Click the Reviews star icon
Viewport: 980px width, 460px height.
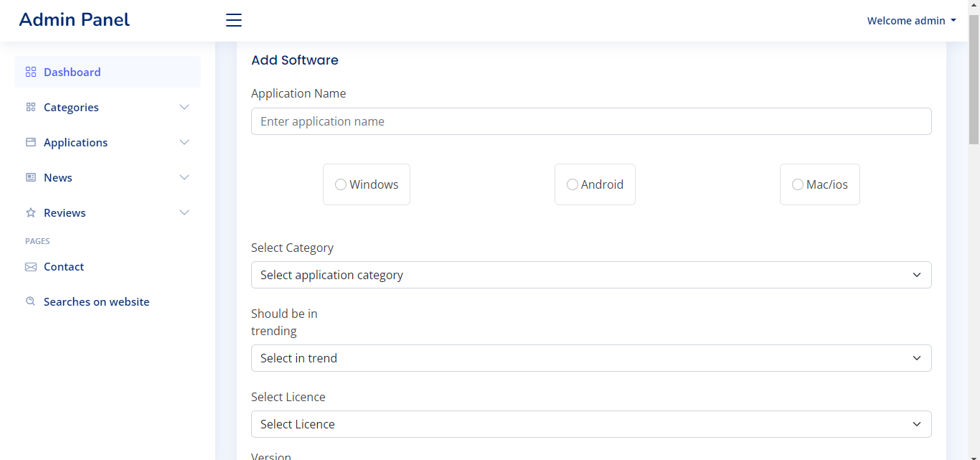[31, 212]
